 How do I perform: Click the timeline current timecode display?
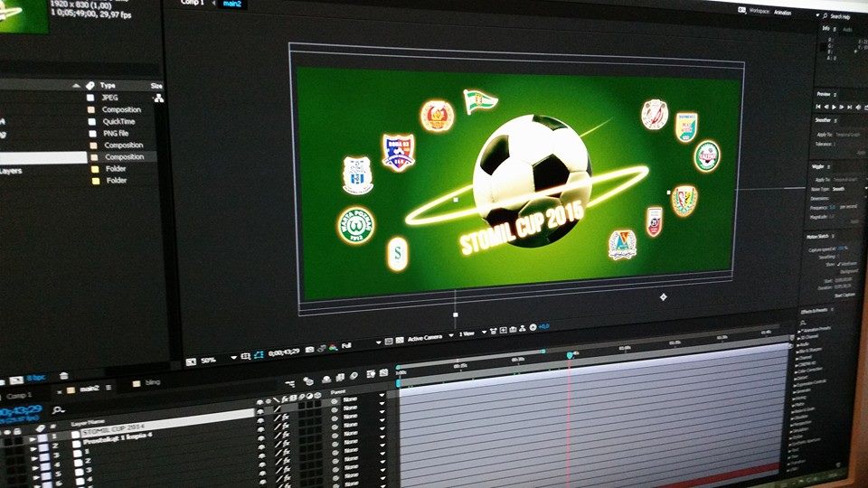tap(22, 412)
